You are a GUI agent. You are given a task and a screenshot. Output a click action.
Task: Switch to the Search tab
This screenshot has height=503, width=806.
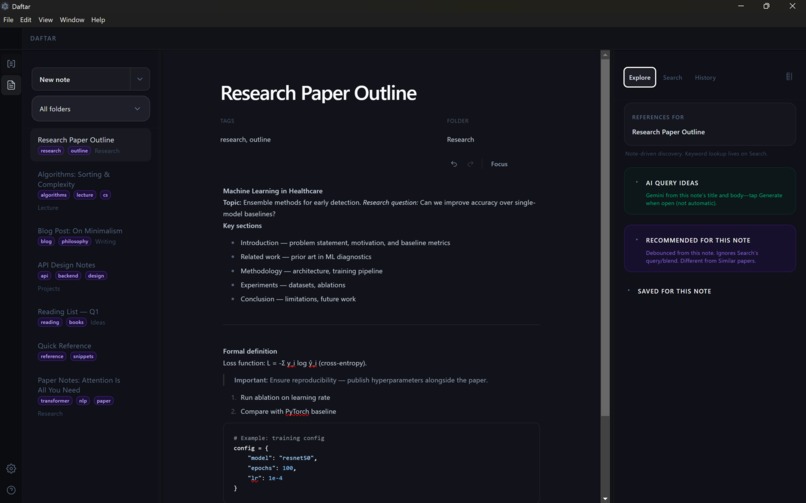(672, 78)
